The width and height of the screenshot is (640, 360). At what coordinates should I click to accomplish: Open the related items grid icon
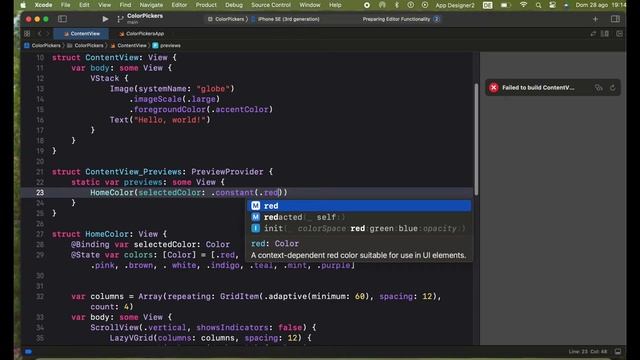[x=27, y=33]
